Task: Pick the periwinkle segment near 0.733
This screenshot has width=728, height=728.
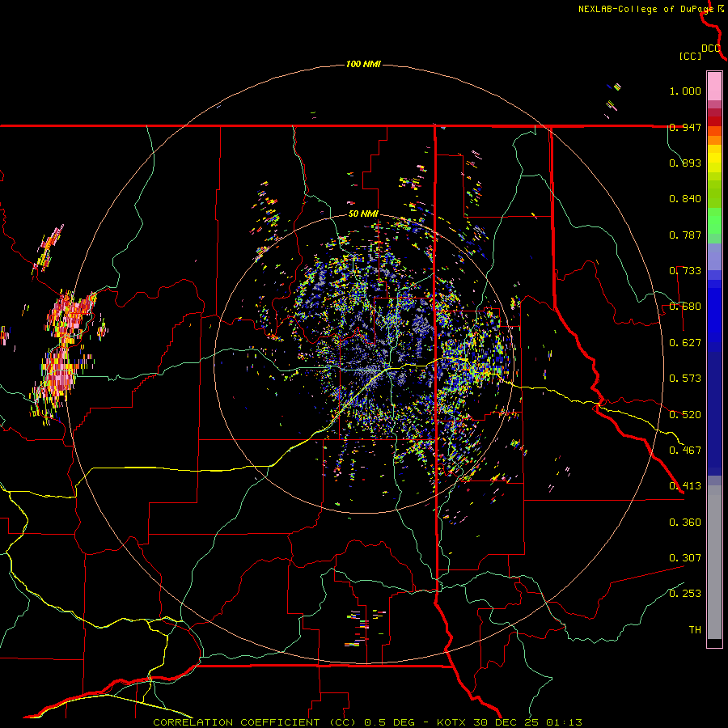Action: coord(714,256)
